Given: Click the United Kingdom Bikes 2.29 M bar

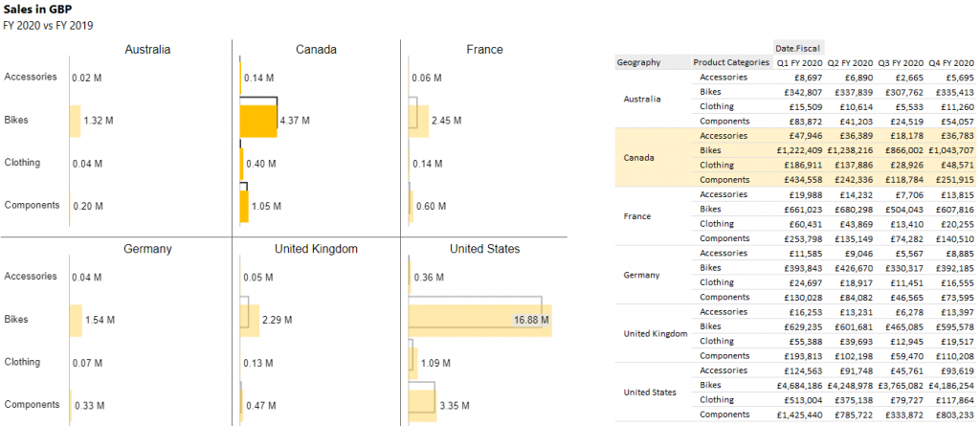Looking at the screenshot, I should click(x=249, y=320).
